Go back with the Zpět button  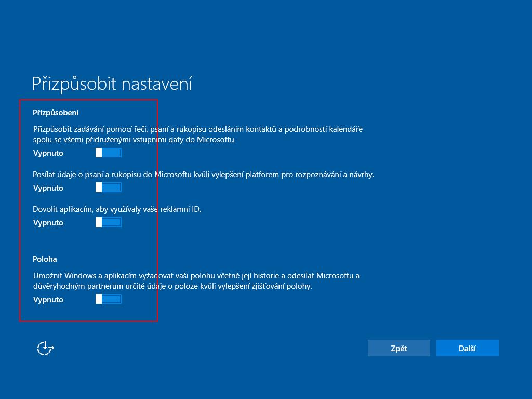(398, 348)
